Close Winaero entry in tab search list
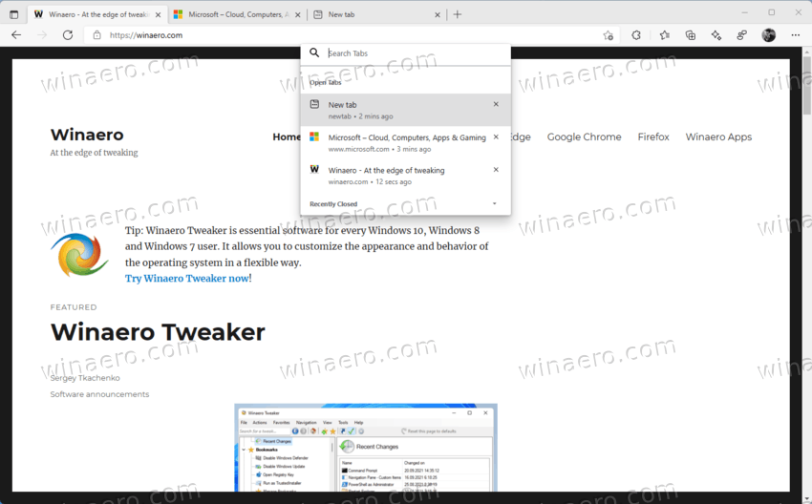The image size is (812, 504). point(496,170)
